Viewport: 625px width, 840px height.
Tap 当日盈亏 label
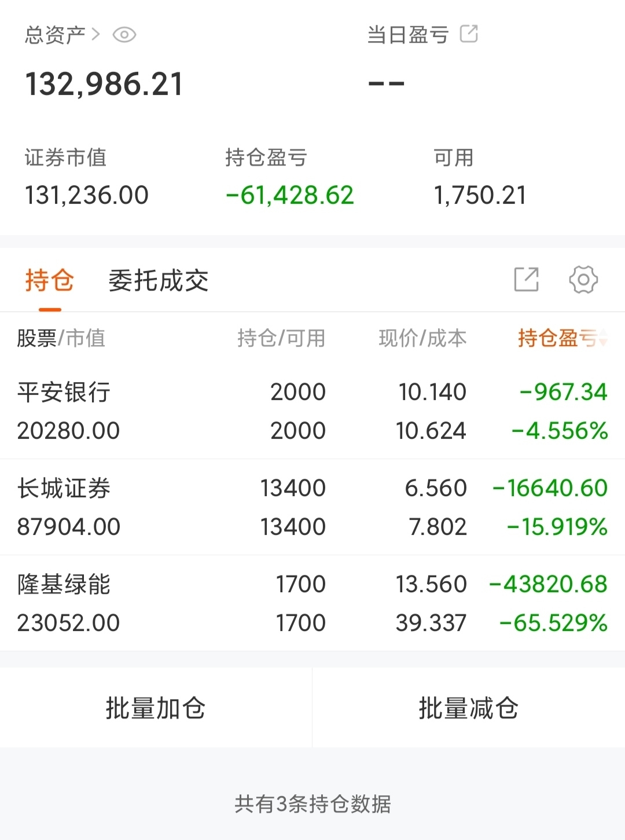[408, 35]
